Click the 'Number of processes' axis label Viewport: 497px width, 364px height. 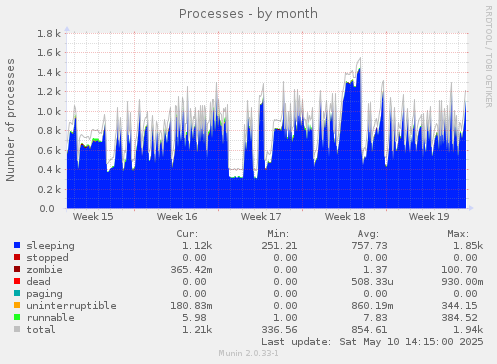point(10,120)
